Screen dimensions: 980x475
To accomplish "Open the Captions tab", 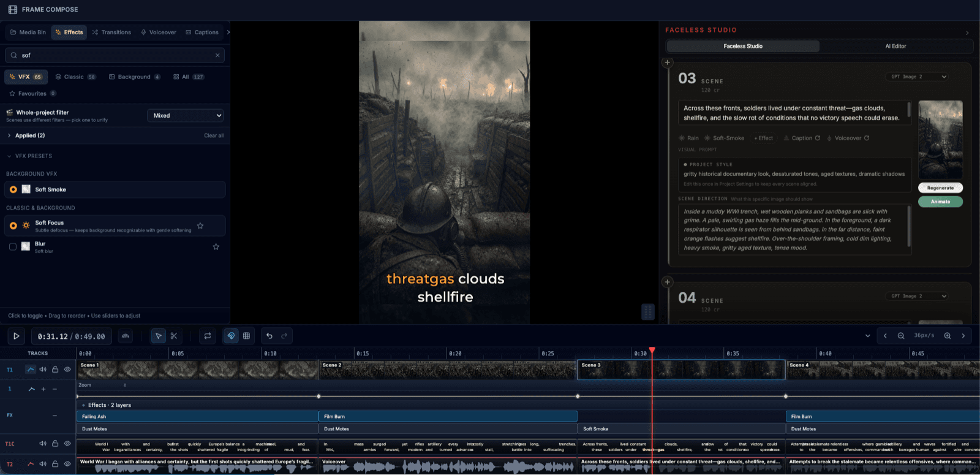I will [x=202, y=32].
